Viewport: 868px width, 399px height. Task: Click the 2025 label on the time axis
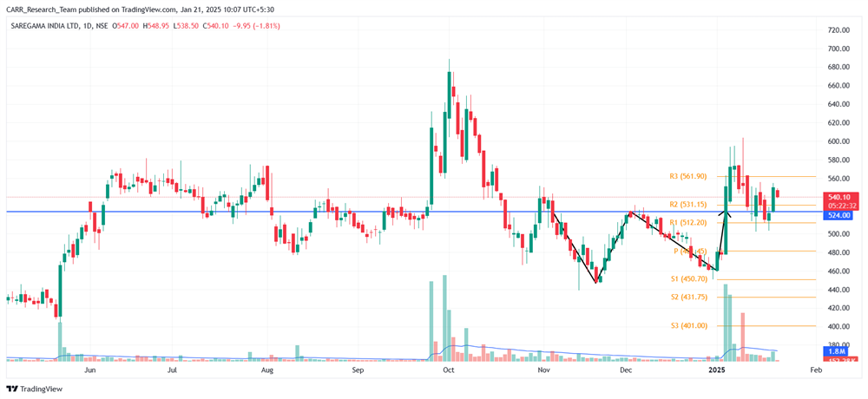(x=717, y=369)
